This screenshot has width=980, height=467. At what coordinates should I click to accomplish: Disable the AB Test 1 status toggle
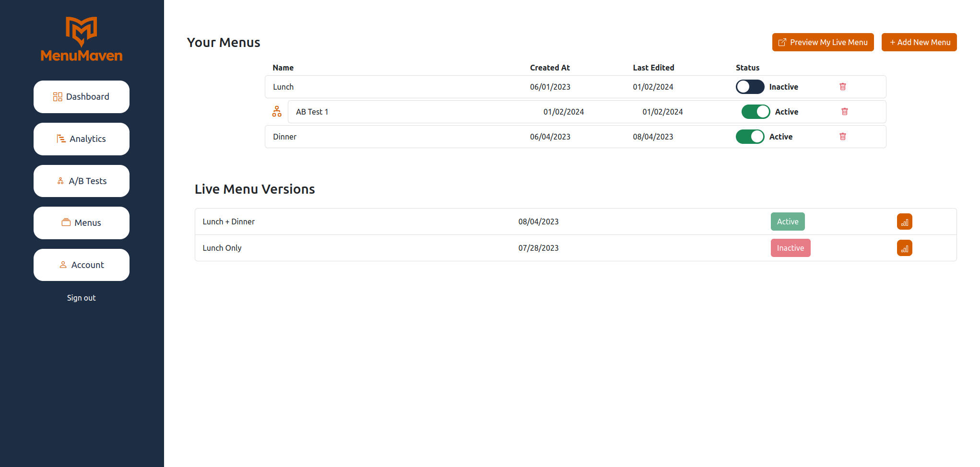tap(756, 112)
